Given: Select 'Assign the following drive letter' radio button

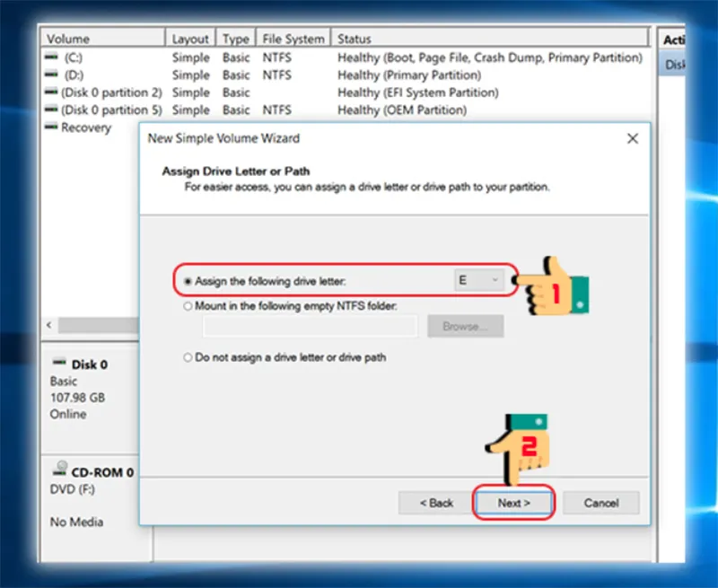Looking at the screenshot, I should [x=188, y=281].
